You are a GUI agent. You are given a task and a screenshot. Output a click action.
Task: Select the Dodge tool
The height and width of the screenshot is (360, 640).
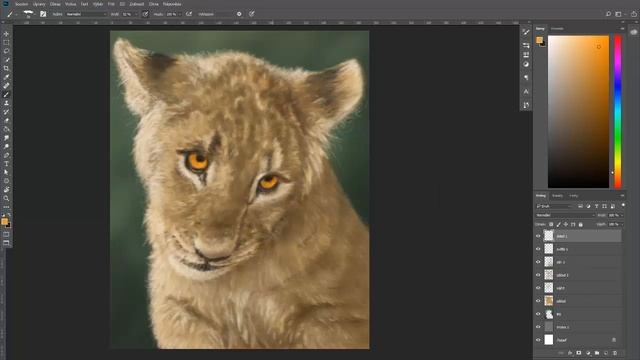(6, 147)
